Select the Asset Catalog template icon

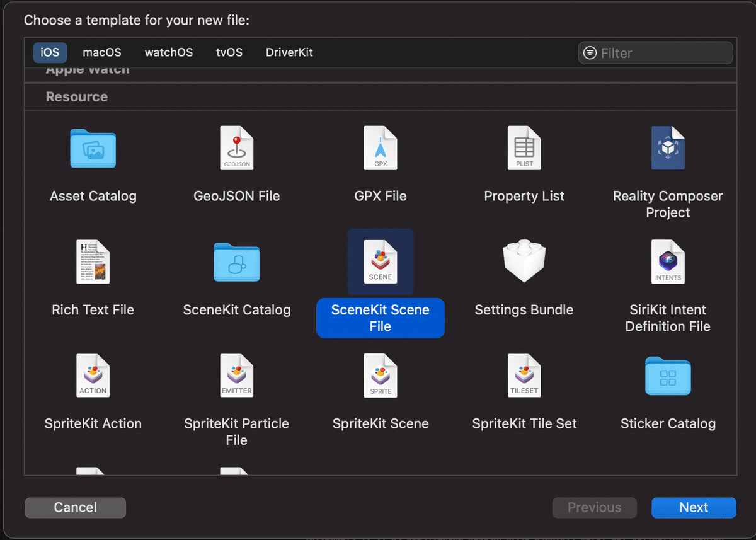[x=93, y=147]
